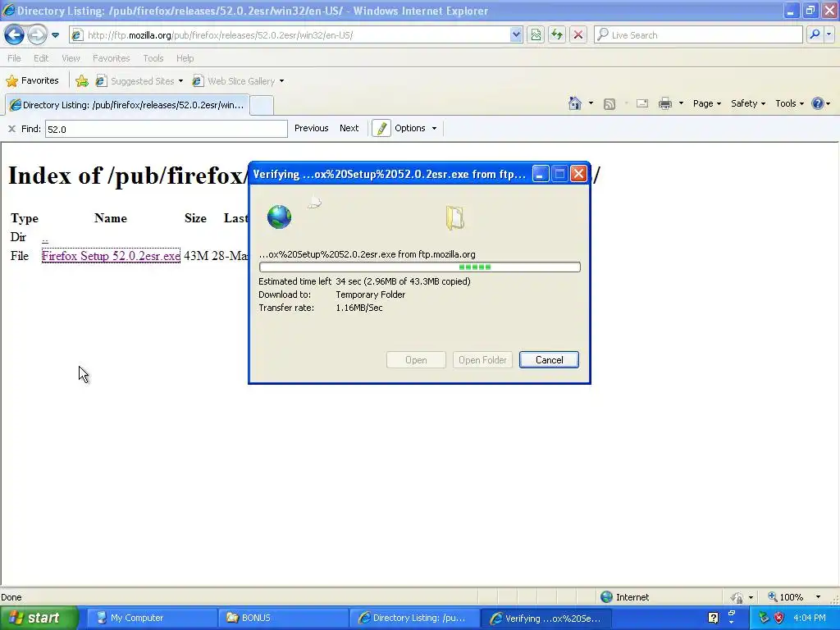Click the red security shield tray icon
The width and height of the screenshot is (840, 630).
779,618
